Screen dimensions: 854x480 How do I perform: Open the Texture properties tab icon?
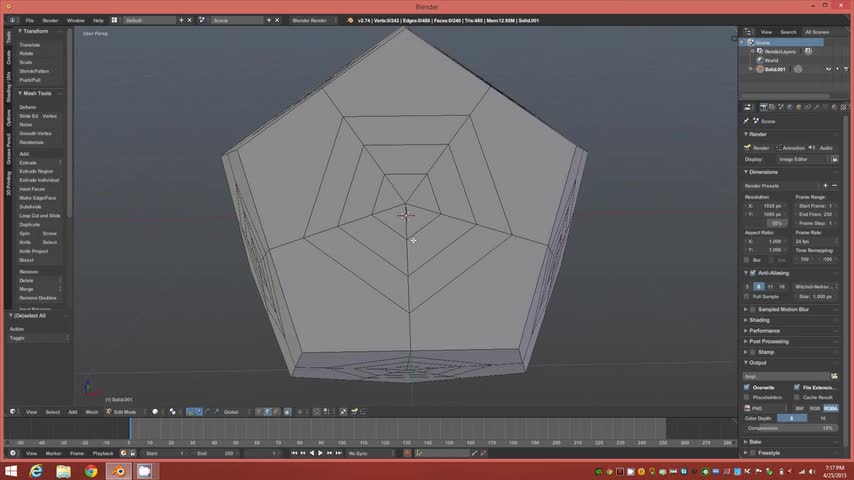click(843, 107)
